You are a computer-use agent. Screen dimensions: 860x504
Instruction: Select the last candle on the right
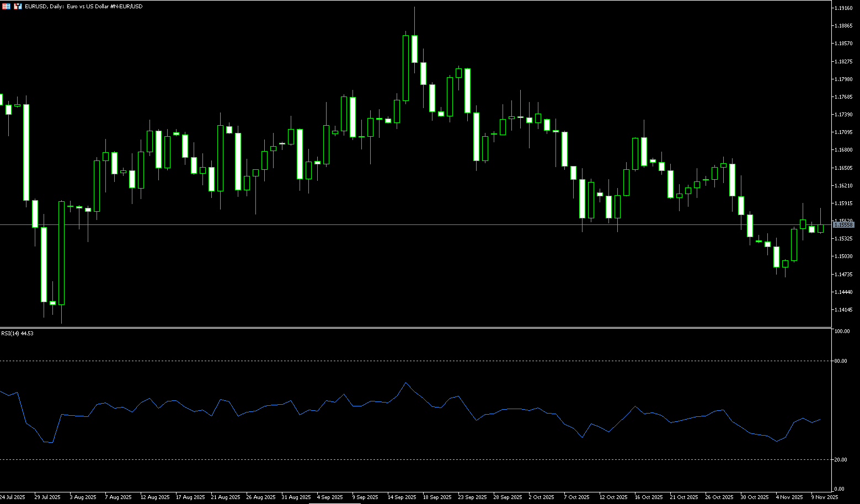click(821, 228)
